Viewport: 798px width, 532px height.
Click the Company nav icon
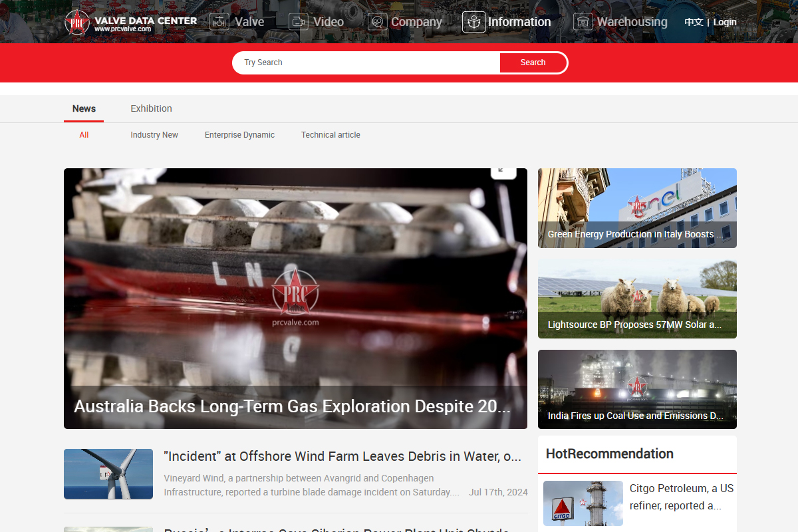(x=377, y=22)
